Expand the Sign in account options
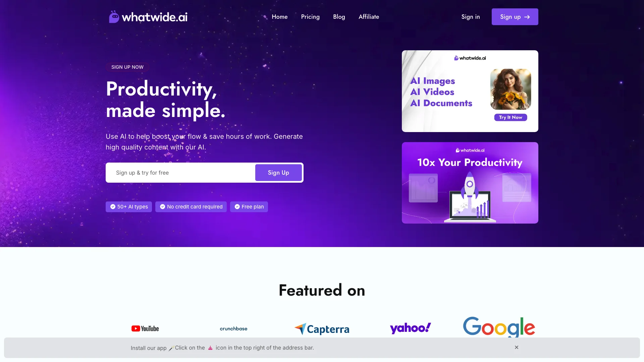The width and height of the screenshot is (644, 362). [x=471, y=16]
